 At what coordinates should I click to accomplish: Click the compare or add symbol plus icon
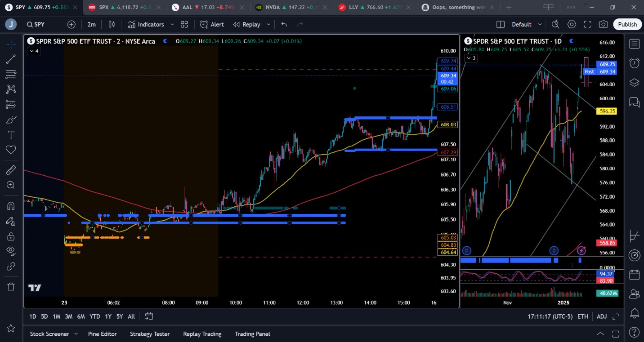click(x=72, y=24)
